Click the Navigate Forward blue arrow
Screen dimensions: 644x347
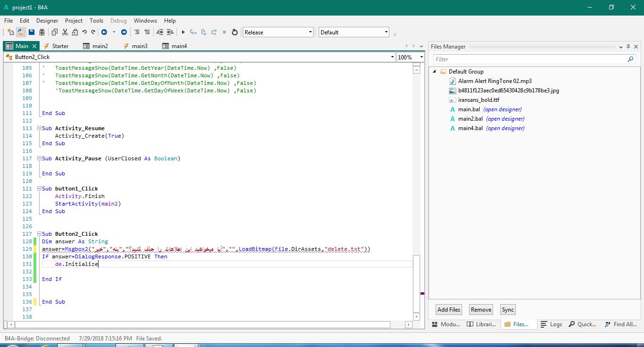point(124,32)
